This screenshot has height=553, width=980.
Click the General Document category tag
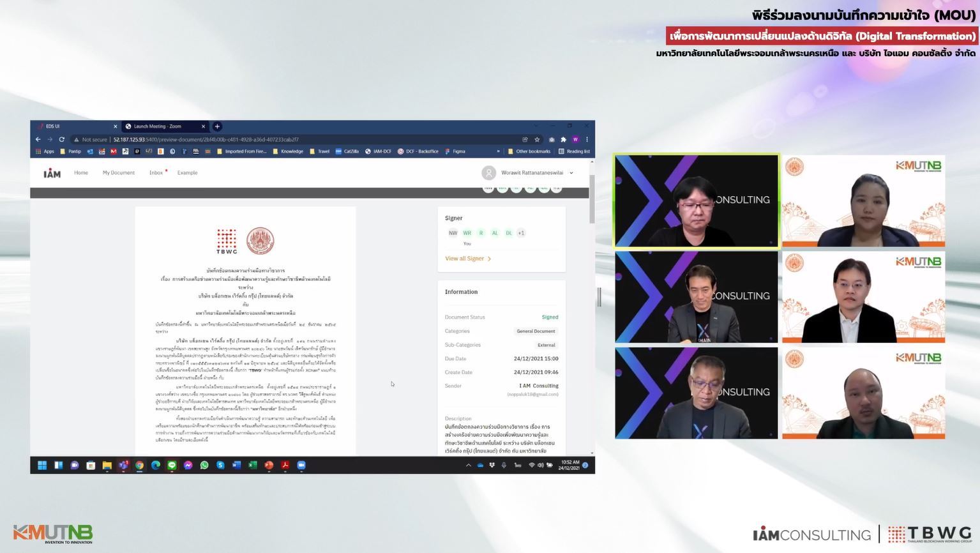click(536, 331)
